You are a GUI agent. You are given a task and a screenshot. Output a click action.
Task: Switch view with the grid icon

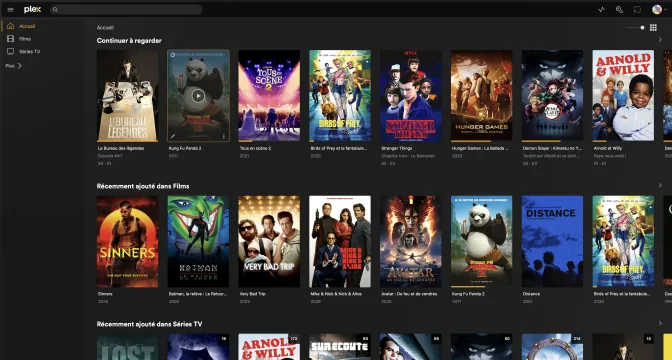click(653, 27)
